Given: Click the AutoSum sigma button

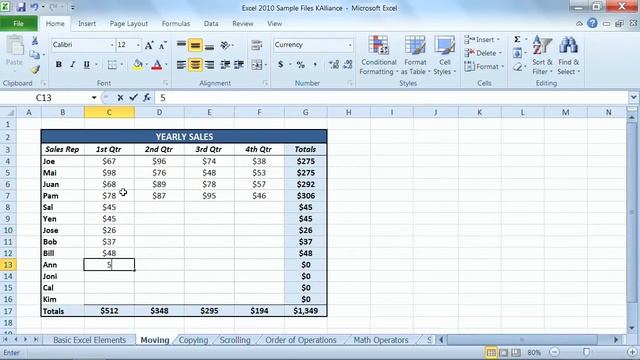Looking at the screenshot, I should pyautogui.click(x=517, y=39).
